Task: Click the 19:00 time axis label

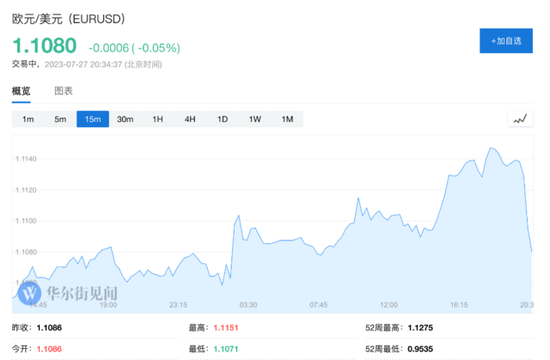Action: tap(108, 305)
